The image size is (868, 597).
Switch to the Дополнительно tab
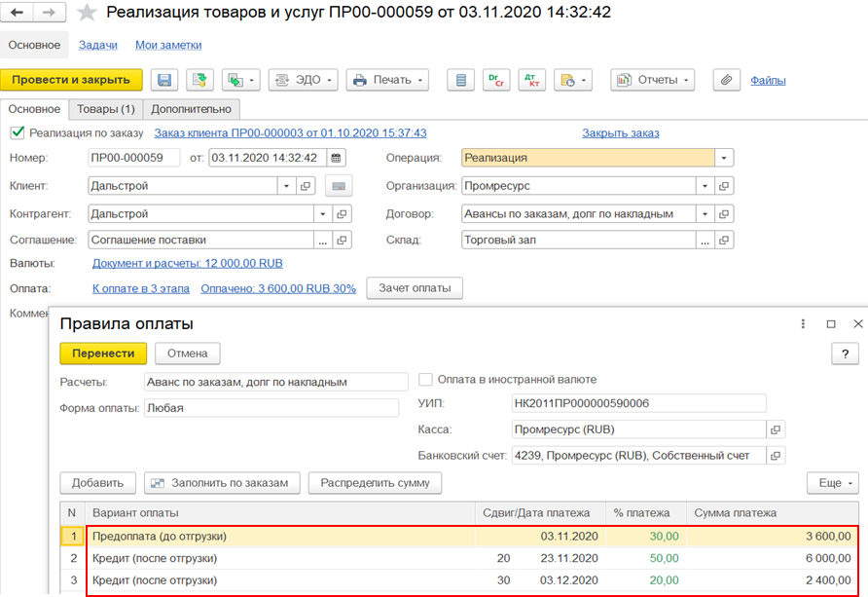click(x=192, y=110)
